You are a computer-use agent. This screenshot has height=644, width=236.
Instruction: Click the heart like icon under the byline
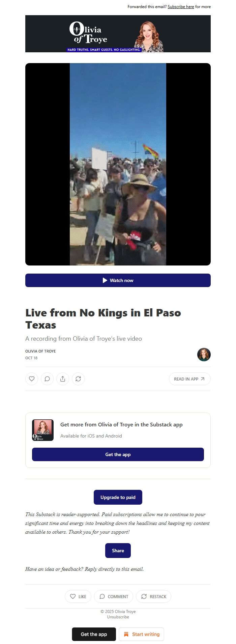(x=32, y=379)
